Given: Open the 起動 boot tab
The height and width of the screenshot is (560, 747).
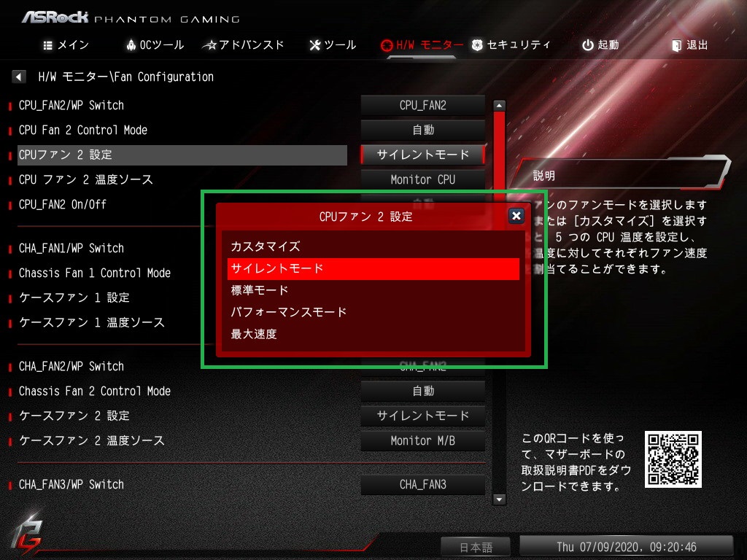Looking at the screenshot, I should coord(600,44).
